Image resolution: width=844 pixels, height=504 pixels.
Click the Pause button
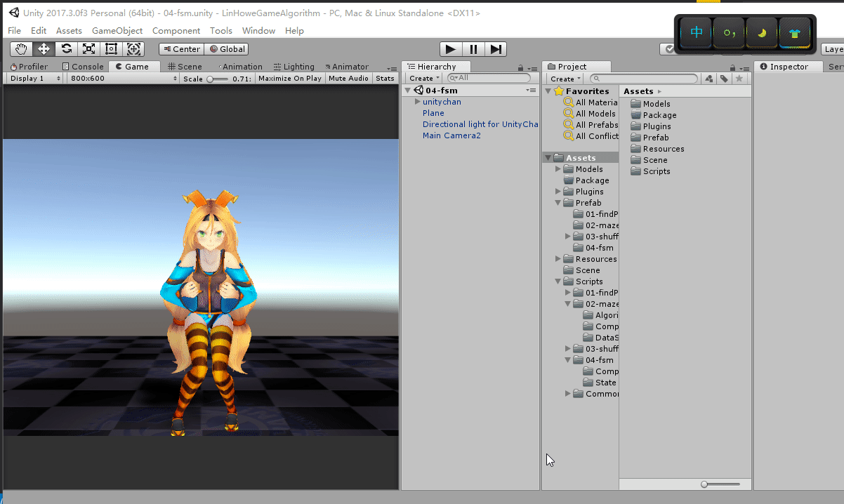click(x=473, y=49)
